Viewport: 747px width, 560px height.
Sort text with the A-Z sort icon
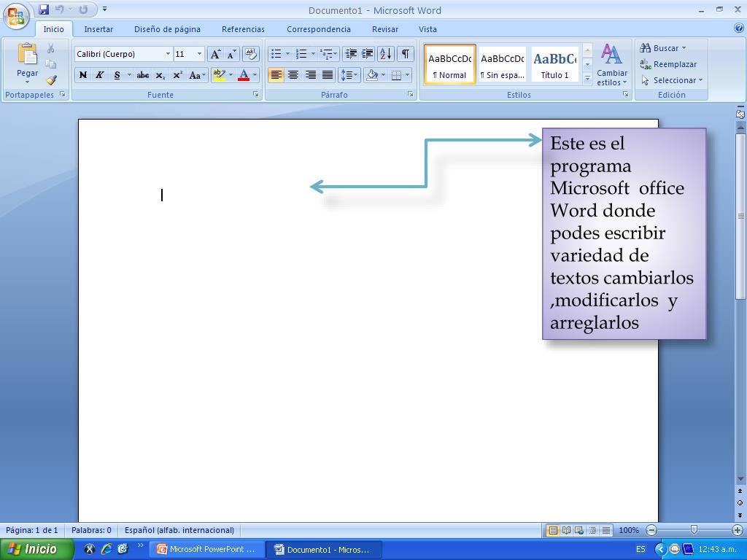(x=386, y=54)
